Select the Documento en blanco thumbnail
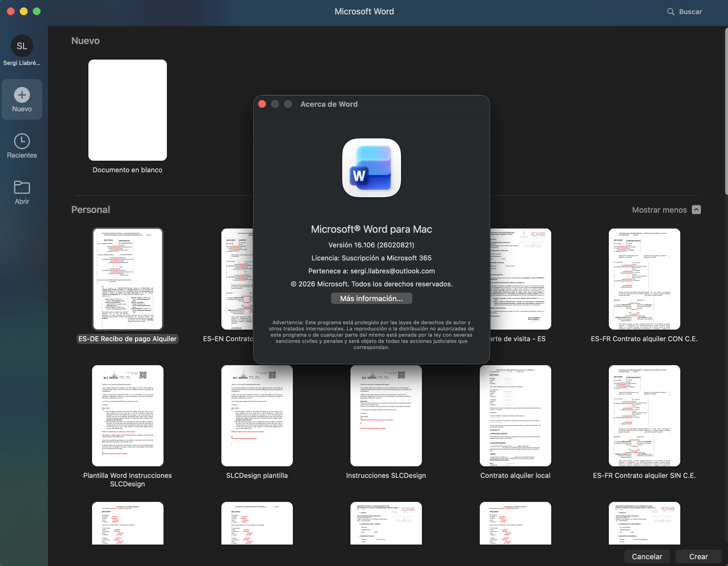 (128, 110)
